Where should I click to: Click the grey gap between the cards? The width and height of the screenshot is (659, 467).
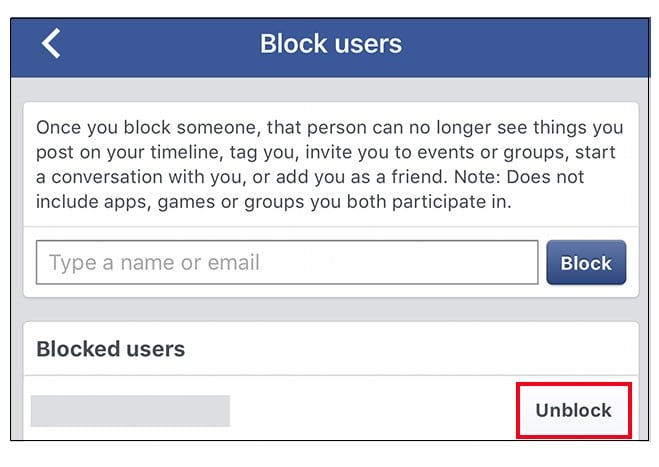(x=331, y=310)
